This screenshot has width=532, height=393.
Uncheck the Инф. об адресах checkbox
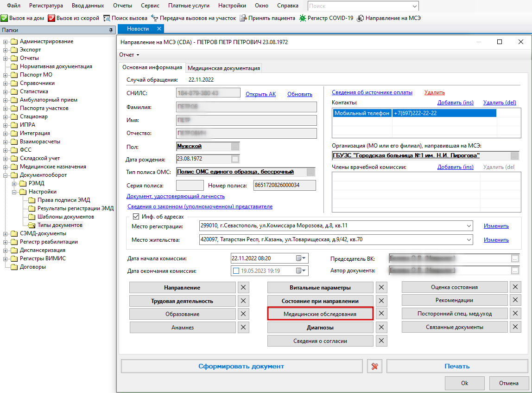pyautogui.click(x=136, y=217)
